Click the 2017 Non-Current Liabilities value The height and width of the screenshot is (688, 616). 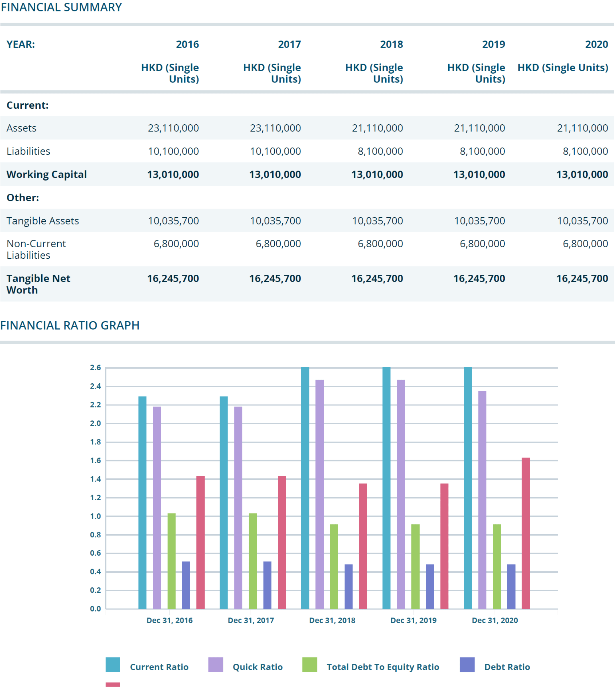pos(278,244)
